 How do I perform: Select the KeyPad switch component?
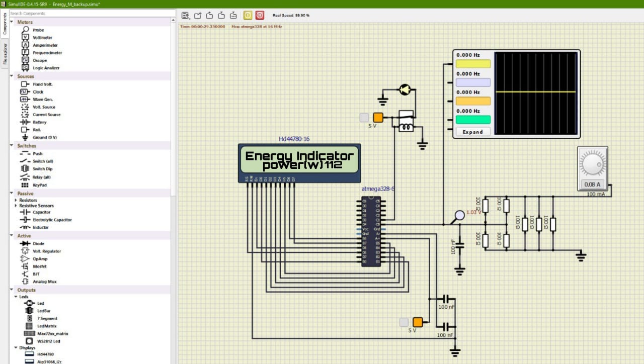click(x=34, y=185)
